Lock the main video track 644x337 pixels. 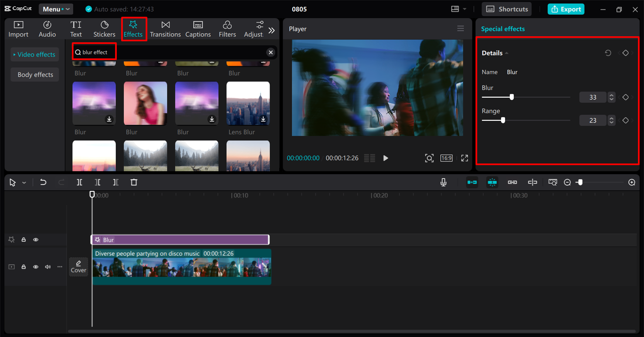[x=24, y=267]
